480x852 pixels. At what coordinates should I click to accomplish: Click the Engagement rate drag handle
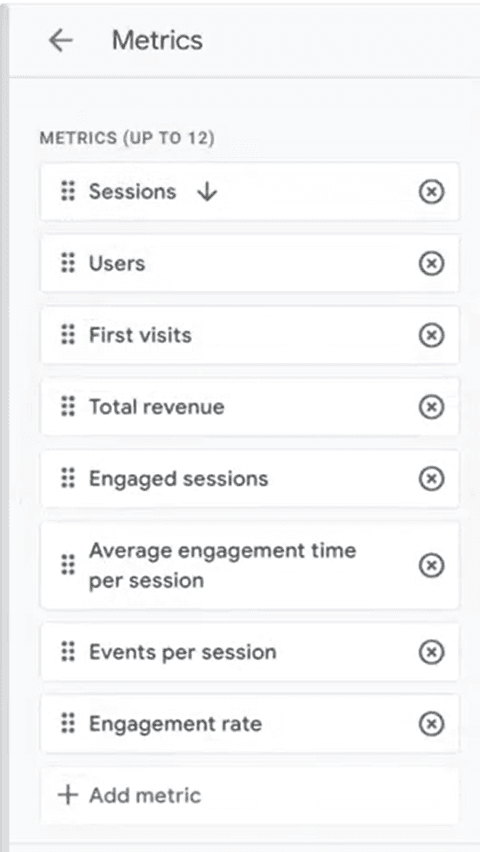(x=68, y=724)
